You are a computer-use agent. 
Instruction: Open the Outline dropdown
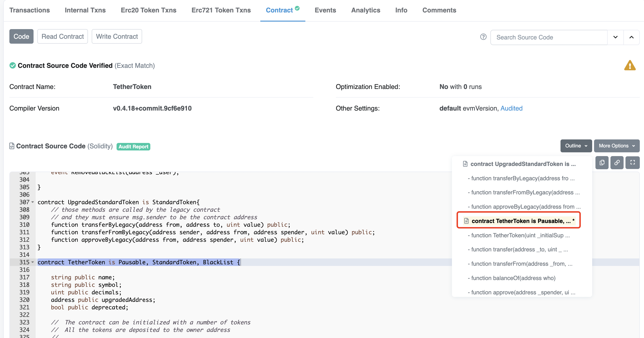tap(576, 146)
